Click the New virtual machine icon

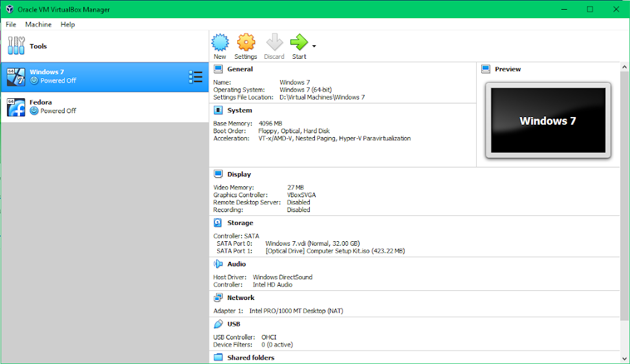pos(220,43)
